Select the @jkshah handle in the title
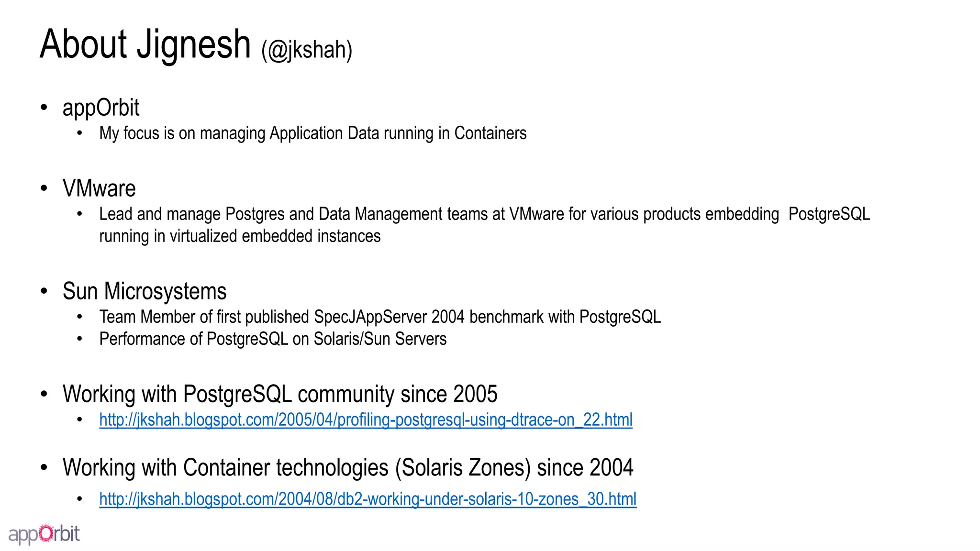This screenshot has width=980, height=551. [307, 50]
